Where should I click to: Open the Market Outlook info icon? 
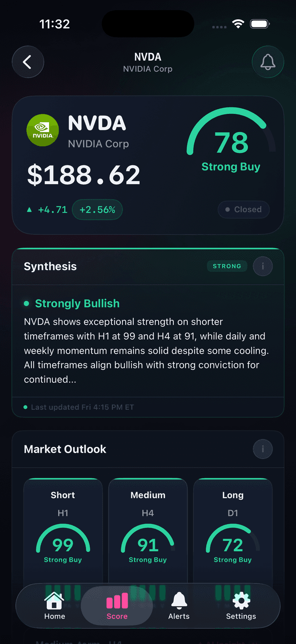[x=262, y=449]
